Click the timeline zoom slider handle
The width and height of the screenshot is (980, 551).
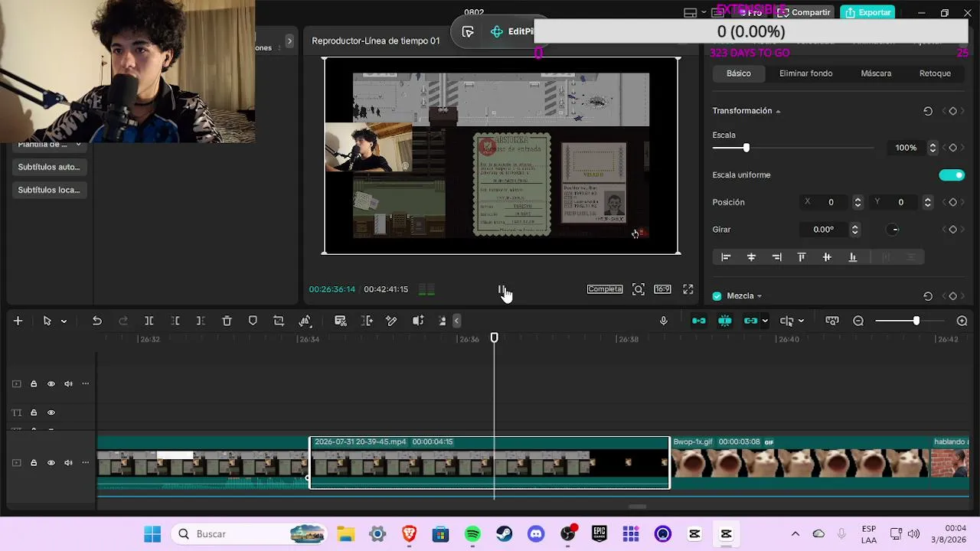point(916,321)
